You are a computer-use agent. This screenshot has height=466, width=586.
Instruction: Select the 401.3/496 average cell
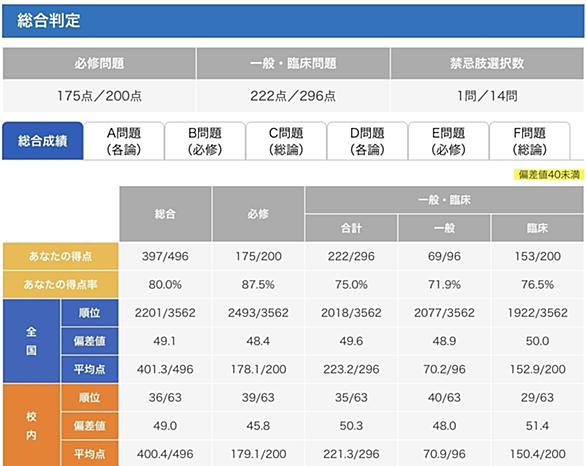165,370
